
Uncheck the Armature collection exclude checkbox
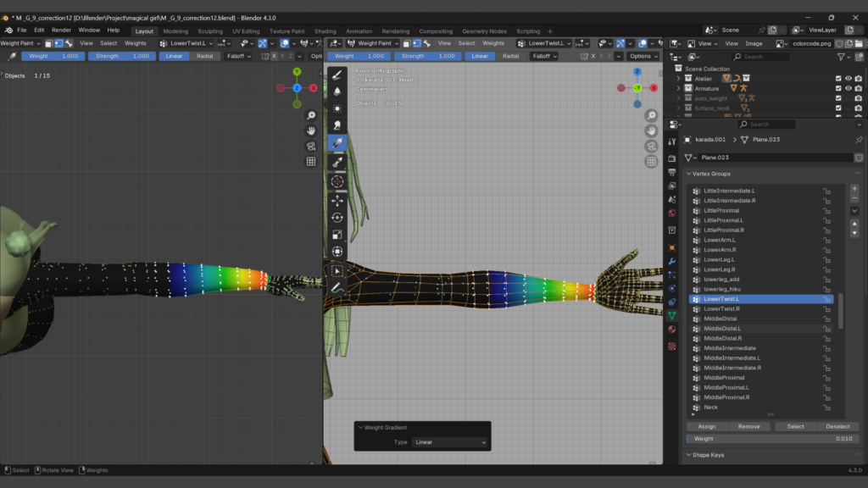[x=837, y=88]
